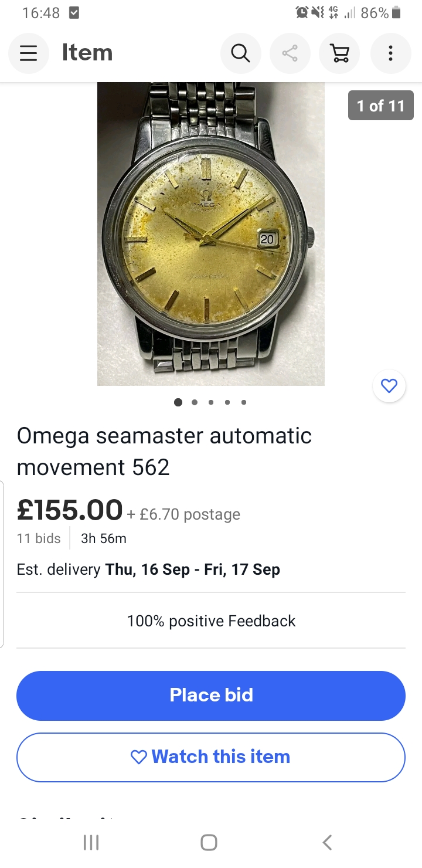This screenshot has width=422, height=868.
Task: Tap the £6.70 postage details
Action: 183,515
